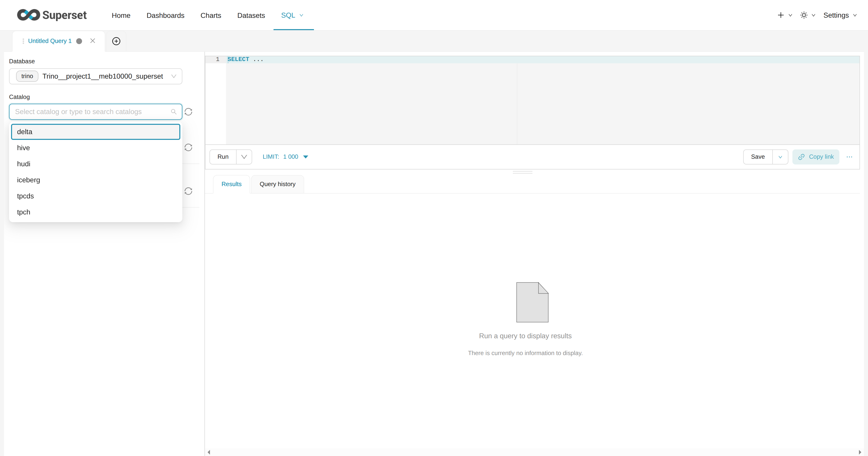
Task: Open the LIMIT 1 000 dropdown
Action: click(x=285, y=157)
